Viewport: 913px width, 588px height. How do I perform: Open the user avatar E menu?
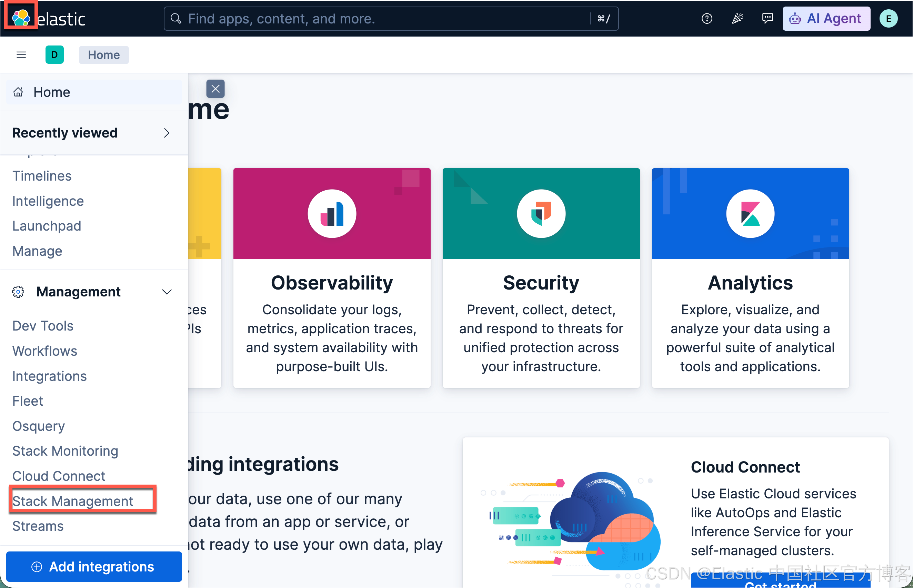pos(889,18)
